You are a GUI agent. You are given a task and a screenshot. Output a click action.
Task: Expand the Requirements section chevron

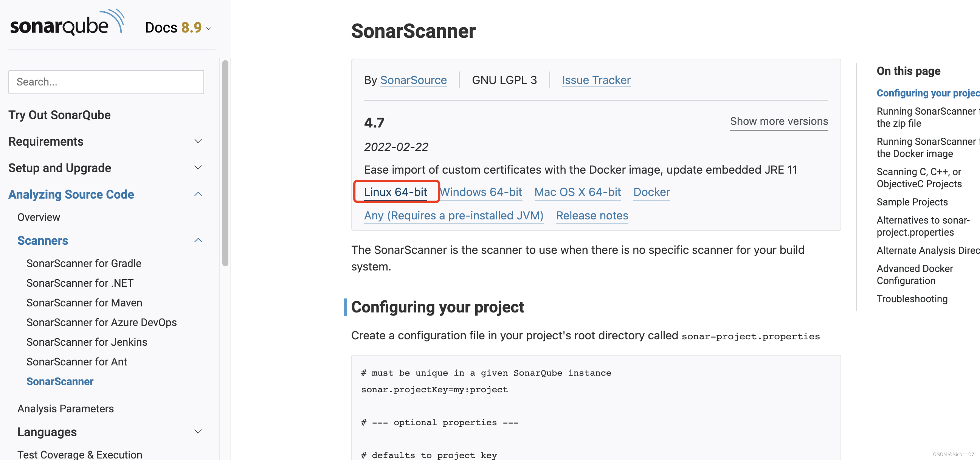[x=198, y=141]
